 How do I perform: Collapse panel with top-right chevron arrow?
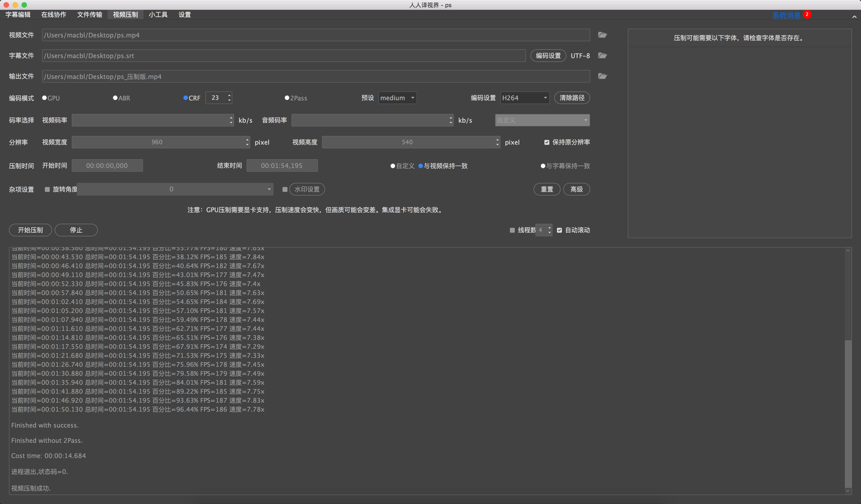[x=854, y=16]
